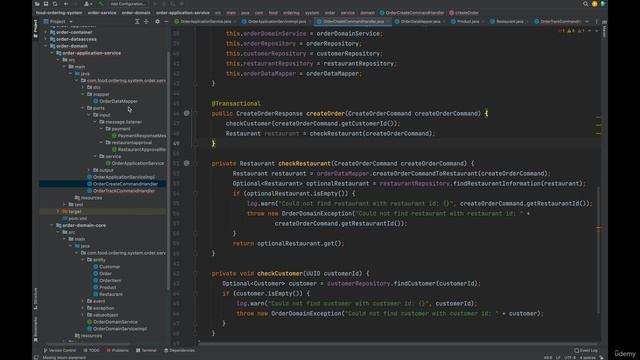640x360 pixels.
Task: Click the Search Everywhere magnifier icon
Action: click(x=585, y=4)
